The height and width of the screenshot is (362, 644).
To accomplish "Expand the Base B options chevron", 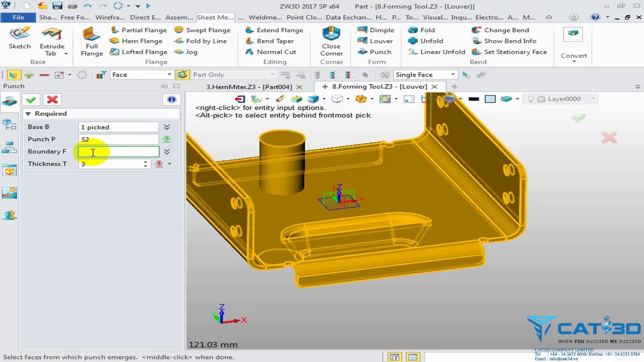I will [167, 127].
